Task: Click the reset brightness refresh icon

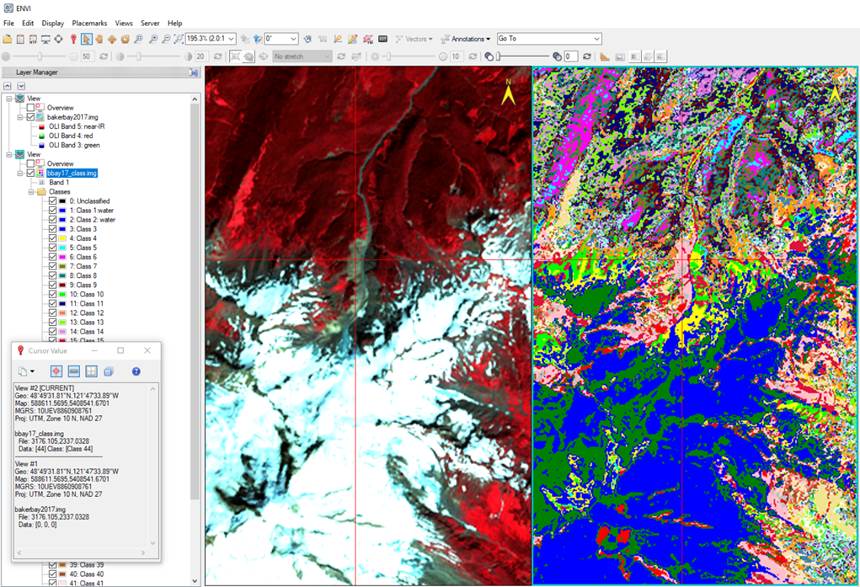Action: pos(104,57)
